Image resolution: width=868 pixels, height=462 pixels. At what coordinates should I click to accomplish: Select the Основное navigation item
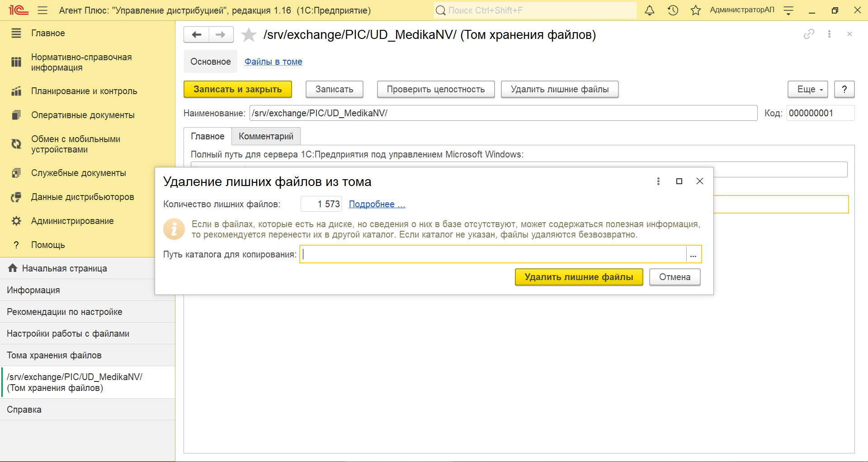(x=210, y=62)
